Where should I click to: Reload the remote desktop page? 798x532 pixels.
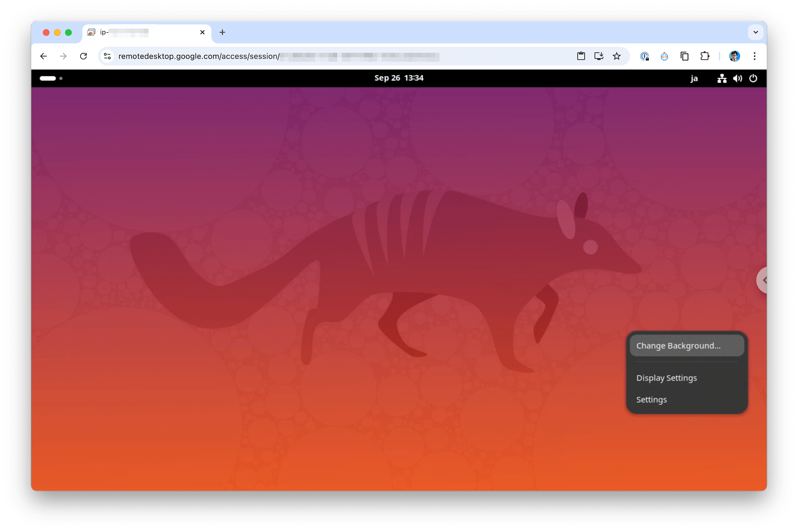click(83, 56)
